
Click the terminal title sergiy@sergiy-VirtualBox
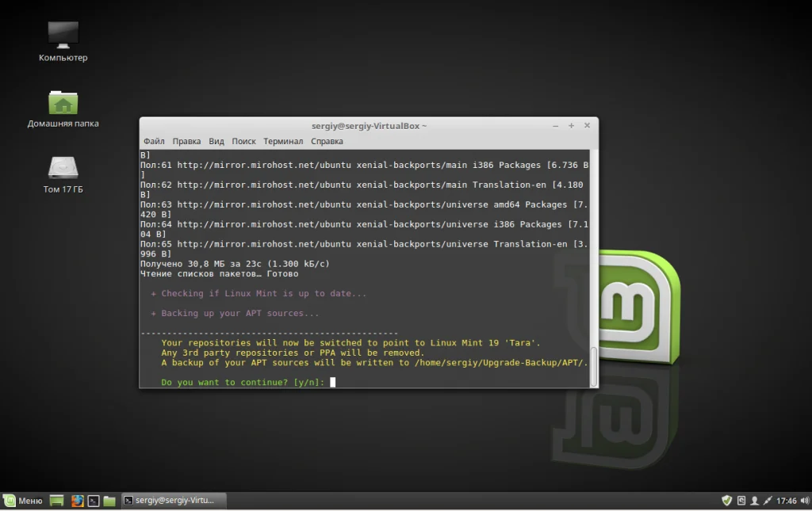pos(369,126)
